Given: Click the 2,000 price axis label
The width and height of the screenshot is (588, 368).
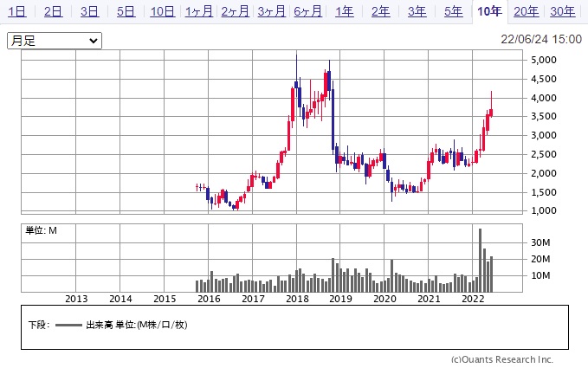Looking at the screenshot, I should click(x=543, y=173).
